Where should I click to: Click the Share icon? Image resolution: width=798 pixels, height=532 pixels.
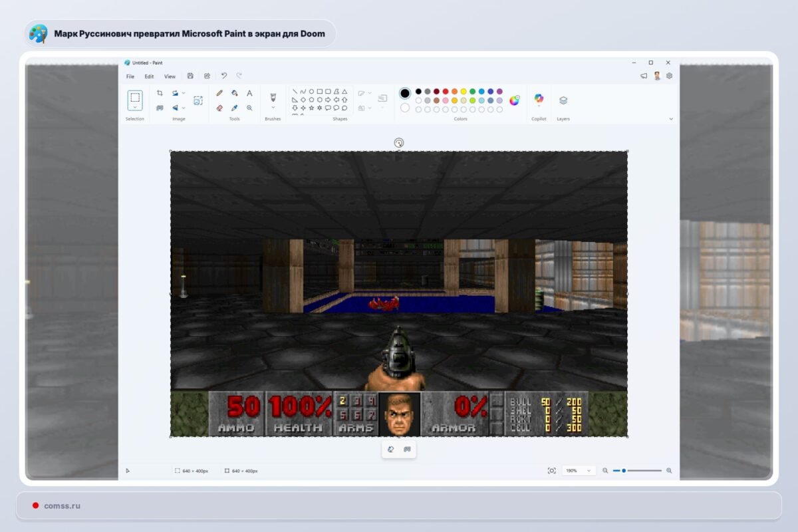[x=207, y=76]
